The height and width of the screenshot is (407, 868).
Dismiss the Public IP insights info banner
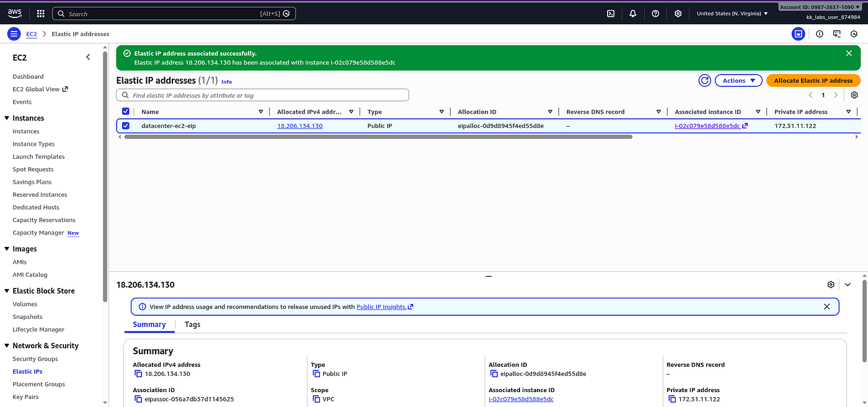point(826,306)
